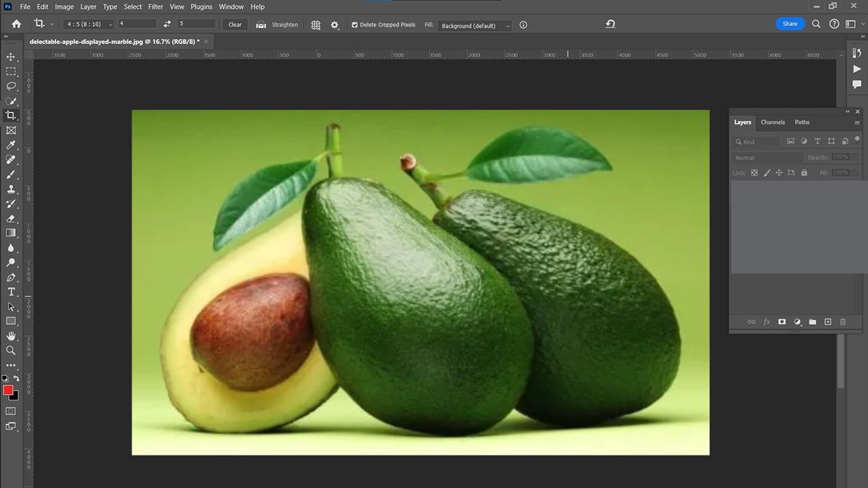Select the Rectangle shape tool
The image size is (868, 488).
[11, 321]
